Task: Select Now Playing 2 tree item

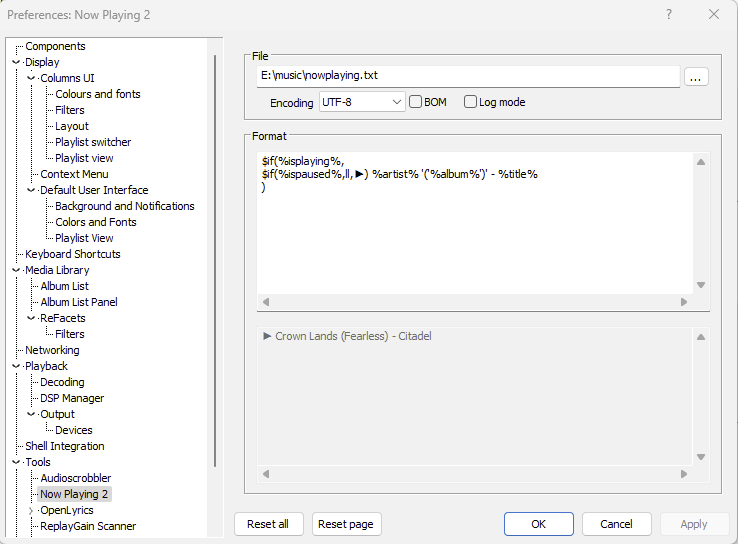Action: (74, 494)
